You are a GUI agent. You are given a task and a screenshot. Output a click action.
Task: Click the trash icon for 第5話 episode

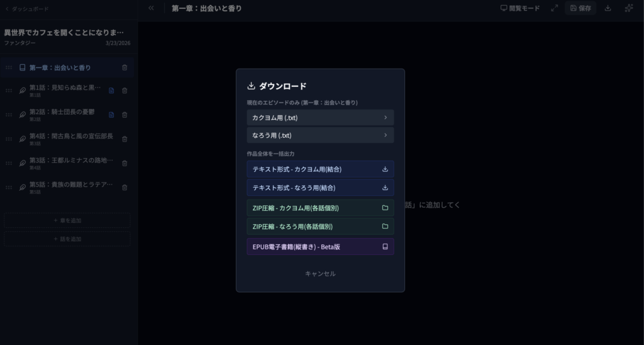(x=125, y=187)
